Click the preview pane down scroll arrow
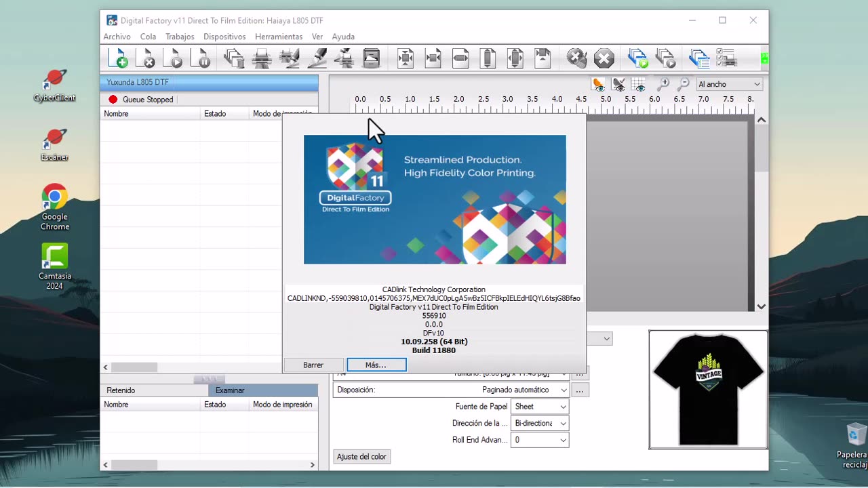This screenshot has width=868, height=488. [x=762, y=306]
